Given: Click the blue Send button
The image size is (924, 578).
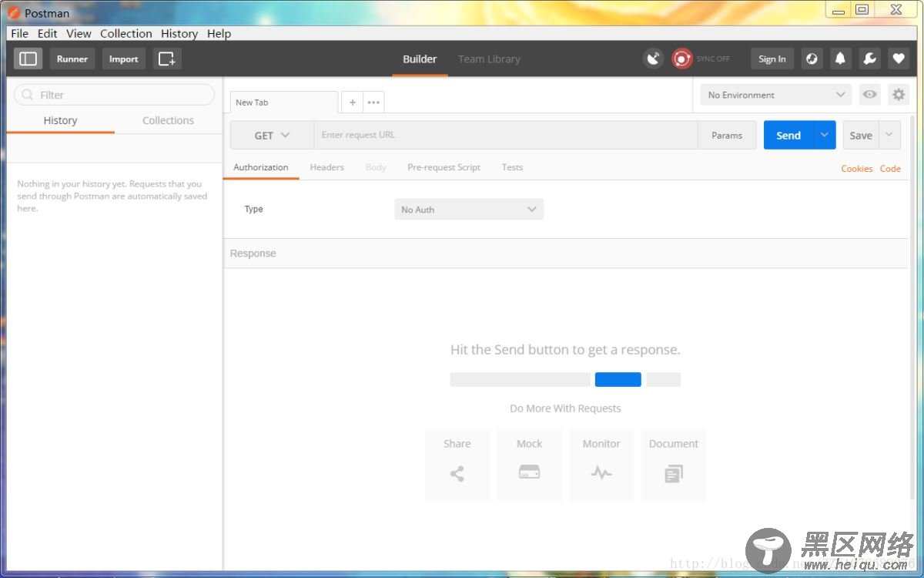Looking at the screenshot, I should (x=788, y=135).
